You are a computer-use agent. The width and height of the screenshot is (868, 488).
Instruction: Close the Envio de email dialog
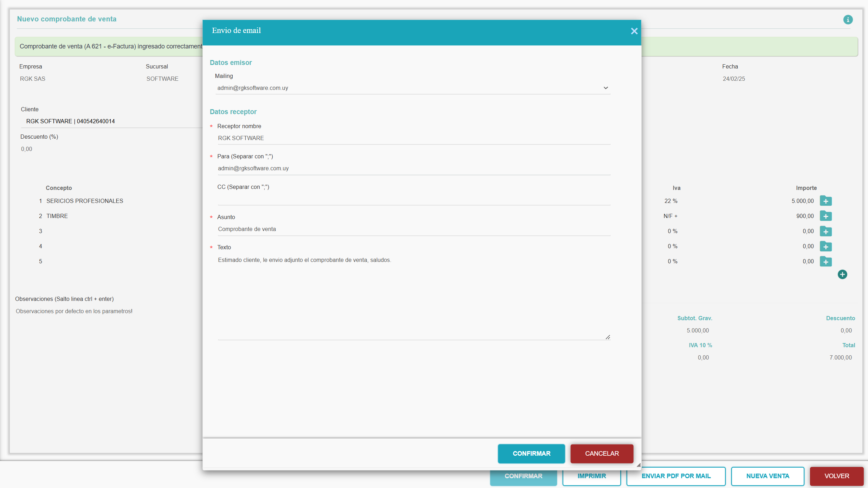point(634,31)
